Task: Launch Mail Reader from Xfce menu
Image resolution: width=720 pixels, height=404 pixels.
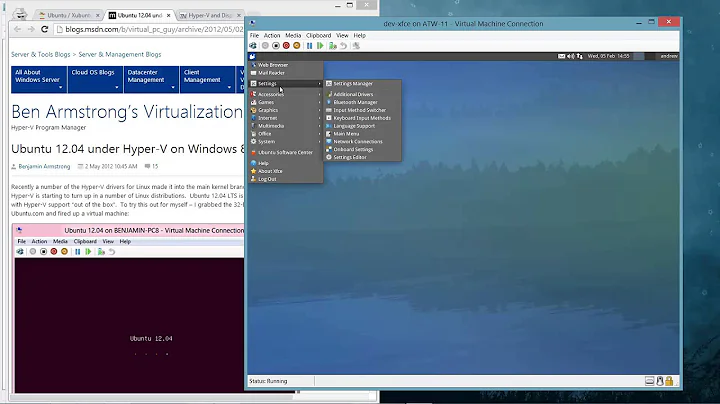Action: point(286,73)
